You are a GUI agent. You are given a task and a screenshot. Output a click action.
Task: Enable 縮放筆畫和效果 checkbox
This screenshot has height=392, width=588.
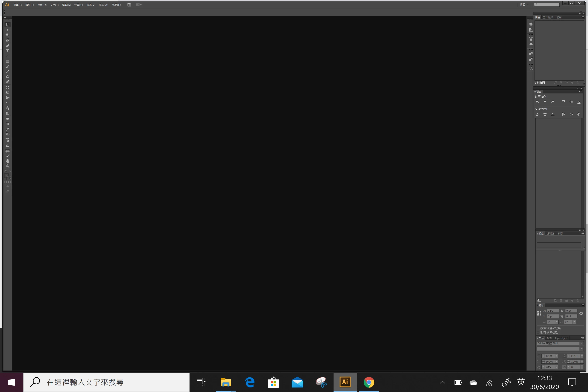point(538,328)
